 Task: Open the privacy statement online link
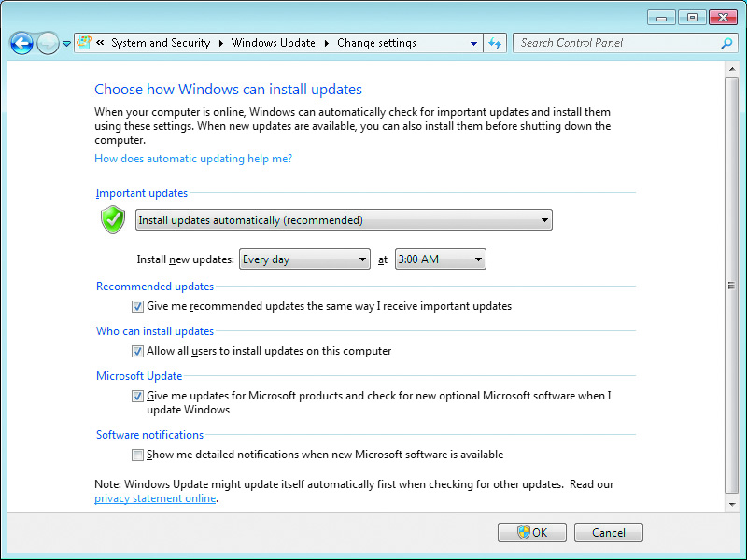tap(155, 498)
